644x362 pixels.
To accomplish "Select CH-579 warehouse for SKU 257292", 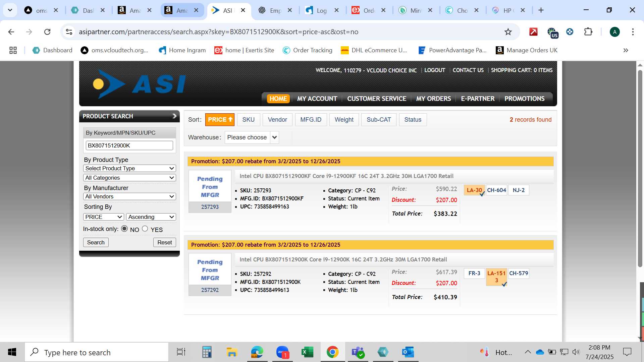I will 519,273.
